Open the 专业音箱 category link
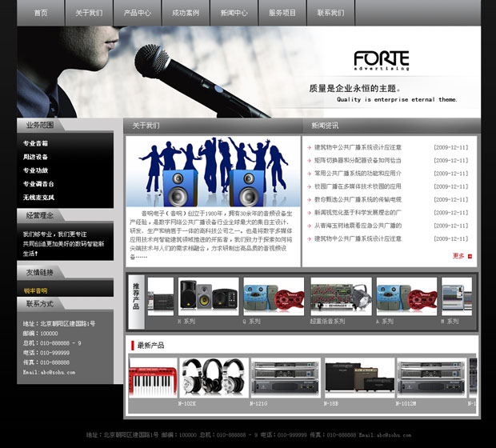This screenshot has width=496, height=448. point(35,143)
